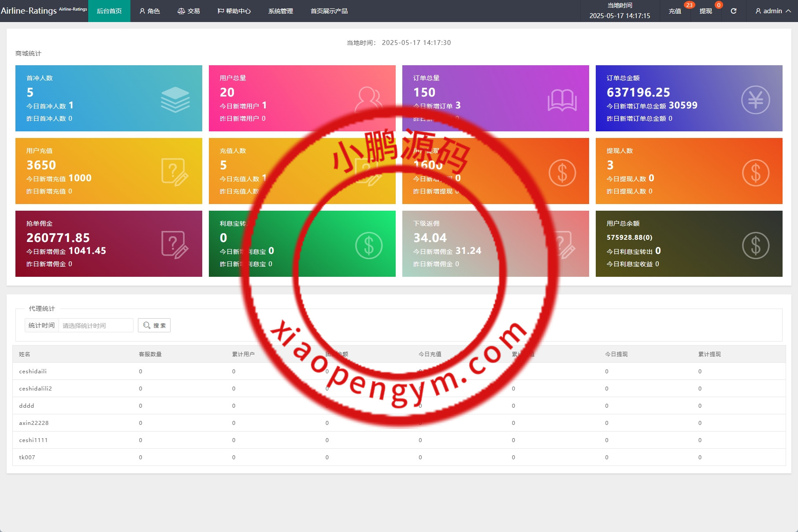Screen dimensions: 798x532
Task: Click the open book icon in 订单总量 card
Action: [x=562, y=100]
